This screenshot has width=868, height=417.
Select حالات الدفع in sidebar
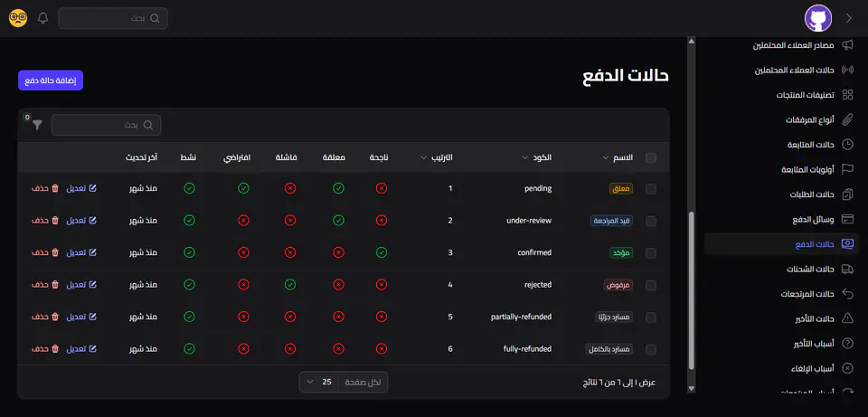tap(781, 243)
